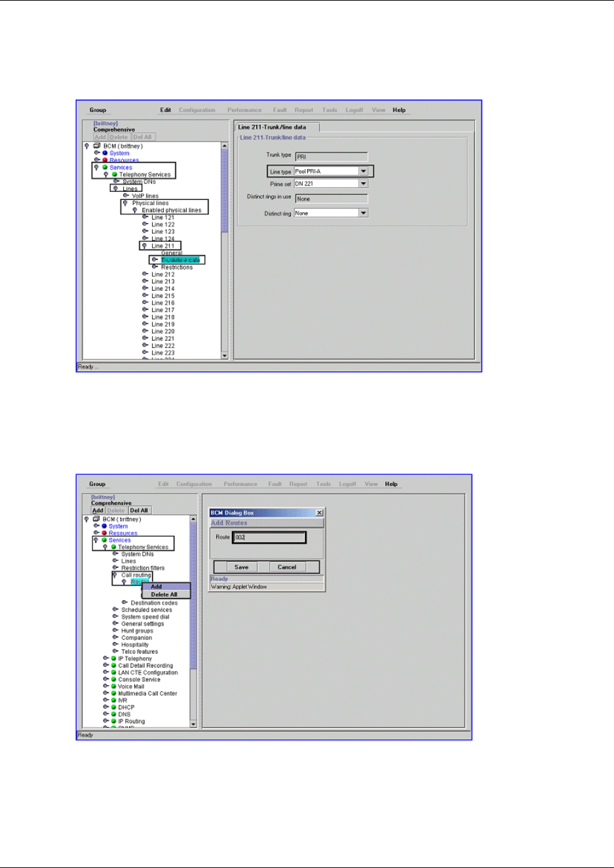Screen dimensions: 614x868
Task: Open Group menu in Add Routes window
Action: [x=97, y=484]
